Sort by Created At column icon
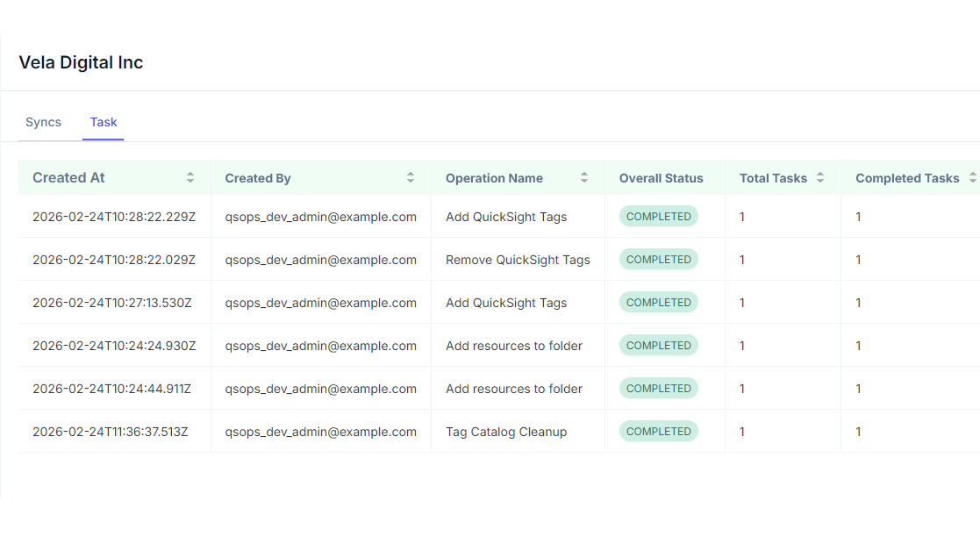Screen dimensions: 980x544 point(190,177)
